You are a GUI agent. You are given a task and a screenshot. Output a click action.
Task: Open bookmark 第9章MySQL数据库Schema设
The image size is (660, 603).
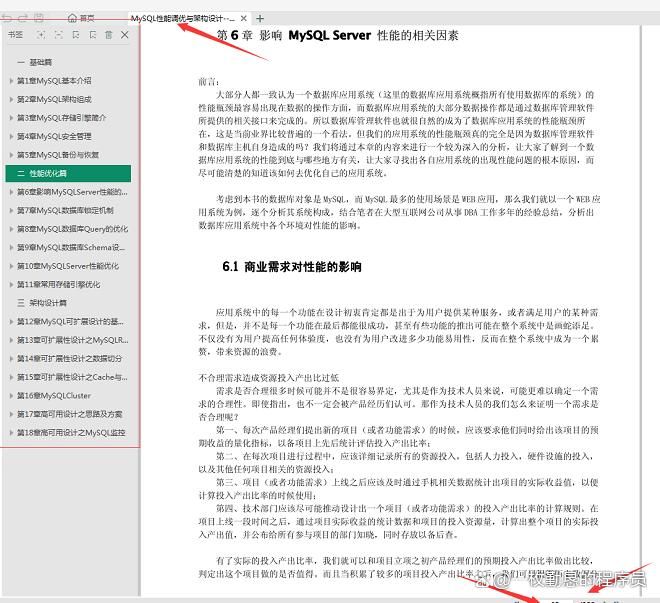tap(71, 247)
